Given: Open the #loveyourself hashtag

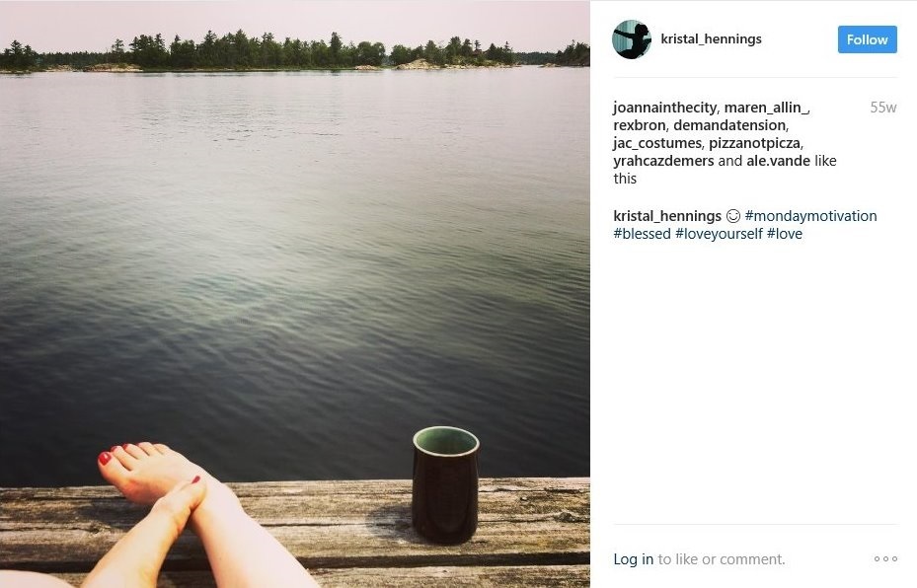Looking at the screenshot, I should (719, 234).
